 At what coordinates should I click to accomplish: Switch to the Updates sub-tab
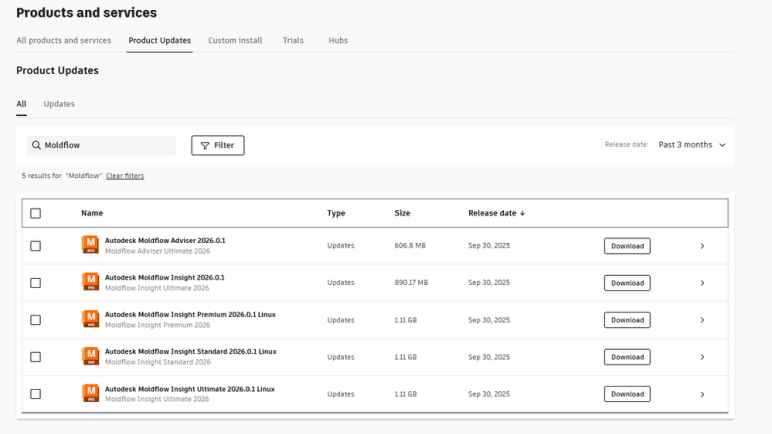pos(59,104)
